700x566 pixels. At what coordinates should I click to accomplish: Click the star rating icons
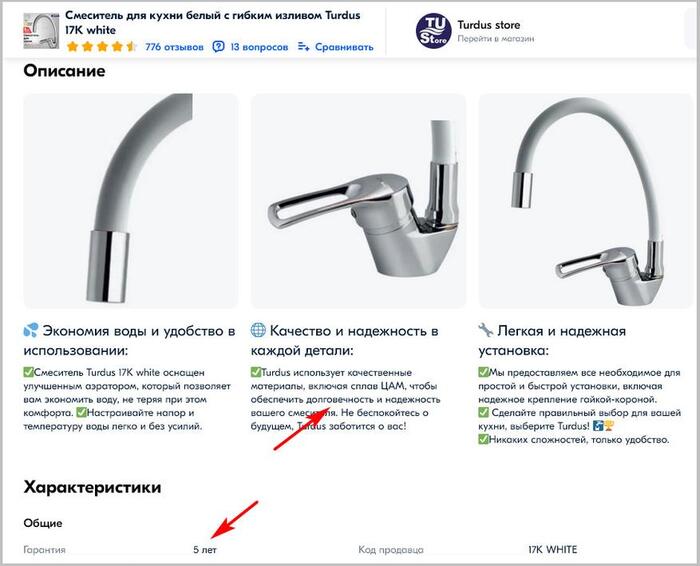[102, 46]
